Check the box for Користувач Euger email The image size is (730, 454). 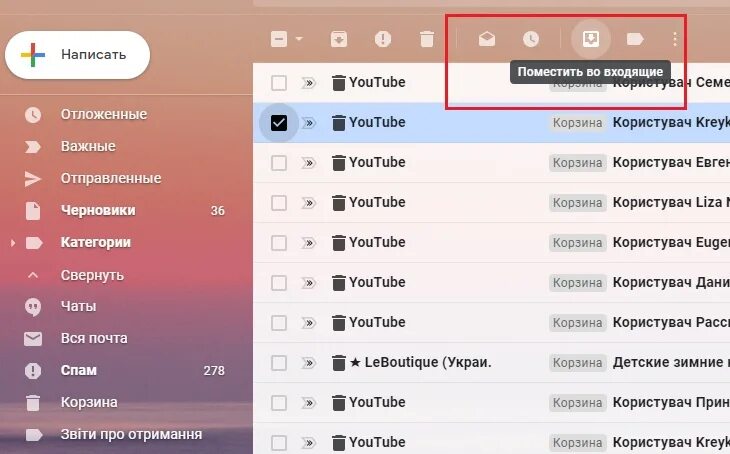[x=279, y=243]
